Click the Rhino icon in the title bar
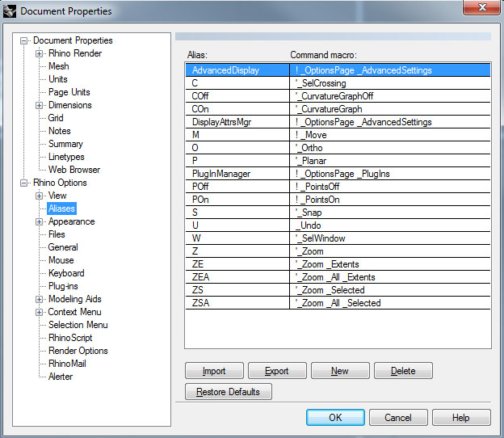Image resolution: width=504 pixels, height=438 pixels. tap(10, 11)
